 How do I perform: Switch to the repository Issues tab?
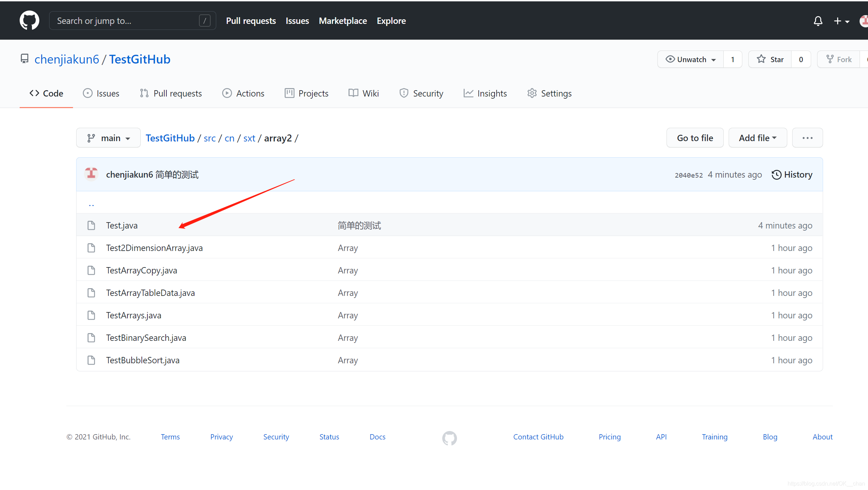(101, 93)
